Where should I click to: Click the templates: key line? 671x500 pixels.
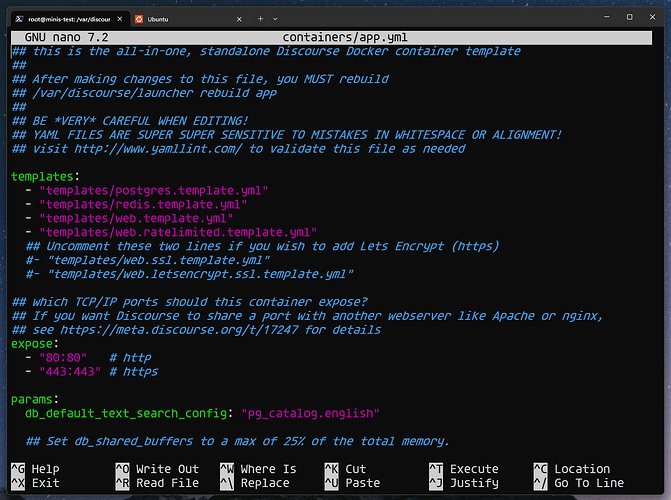(45, 176)
